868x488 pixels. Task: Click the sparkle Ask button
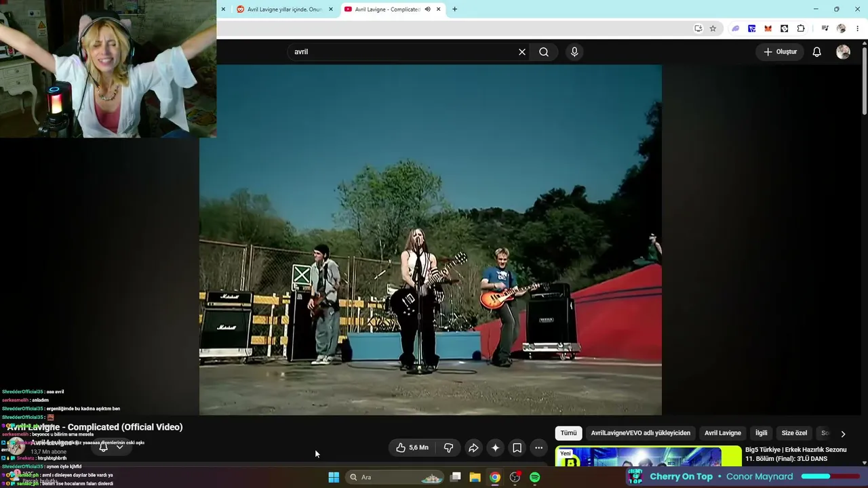click(495, 447)
